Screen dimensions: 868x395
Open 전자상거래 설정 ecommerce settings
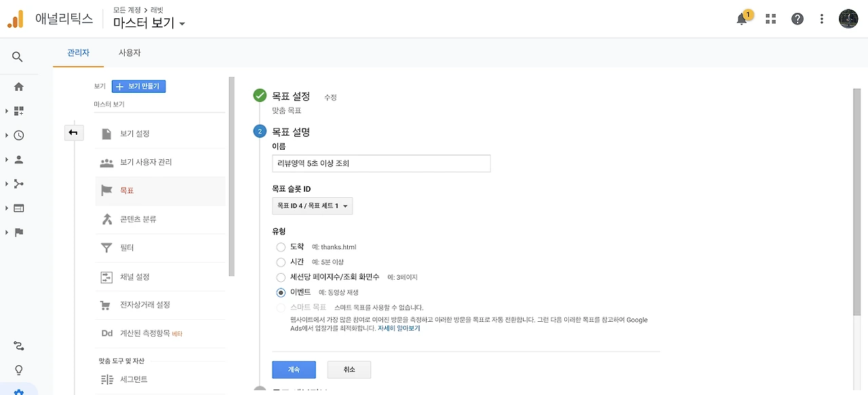160,305
